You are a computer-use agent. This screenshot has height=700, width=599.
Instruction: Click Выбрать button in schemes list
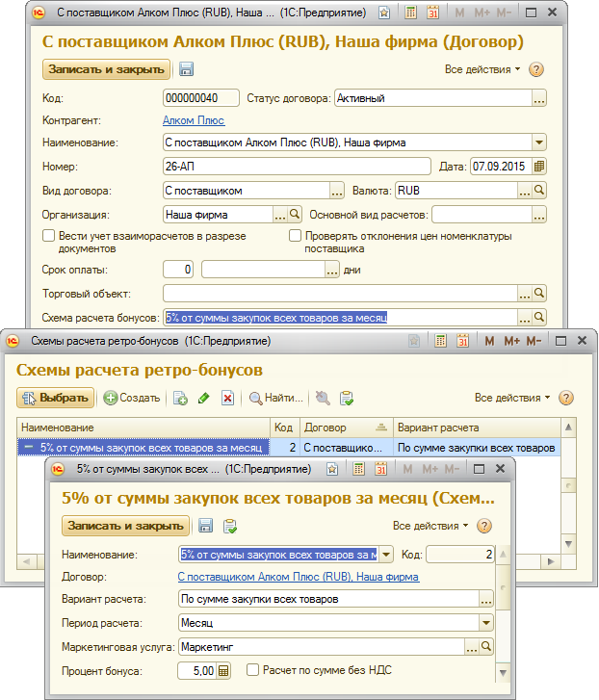pyautogui.click(x=55, y=398)
